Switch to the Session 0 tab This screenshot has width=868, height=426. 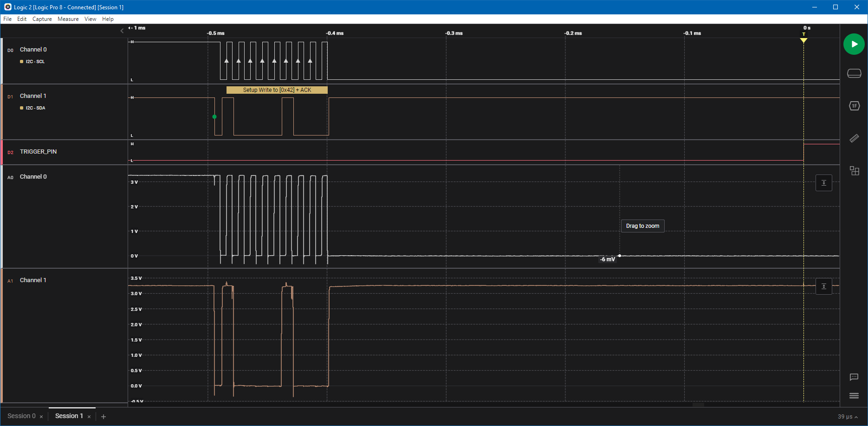(22, 416)
